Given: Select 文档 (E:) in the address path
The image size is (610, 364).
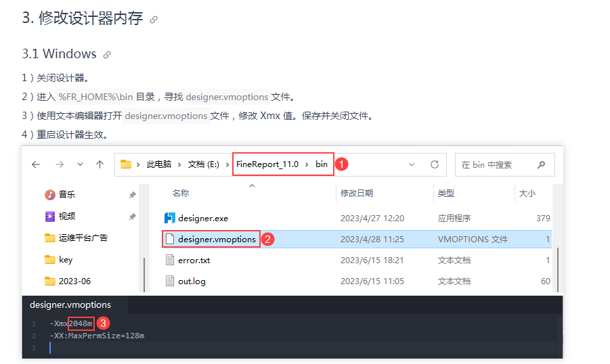Looking at the screenshot, I should 204,164.
